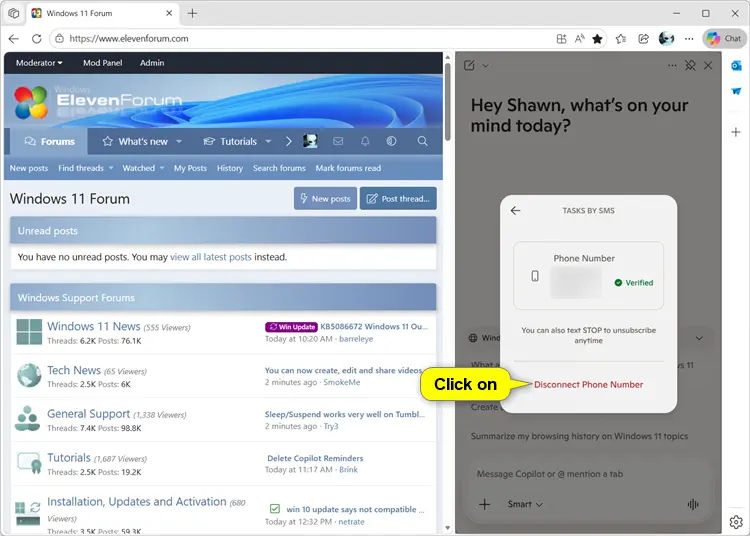Open sidebar settings gear
Screen dimensions: 750x536
point(736,522)
